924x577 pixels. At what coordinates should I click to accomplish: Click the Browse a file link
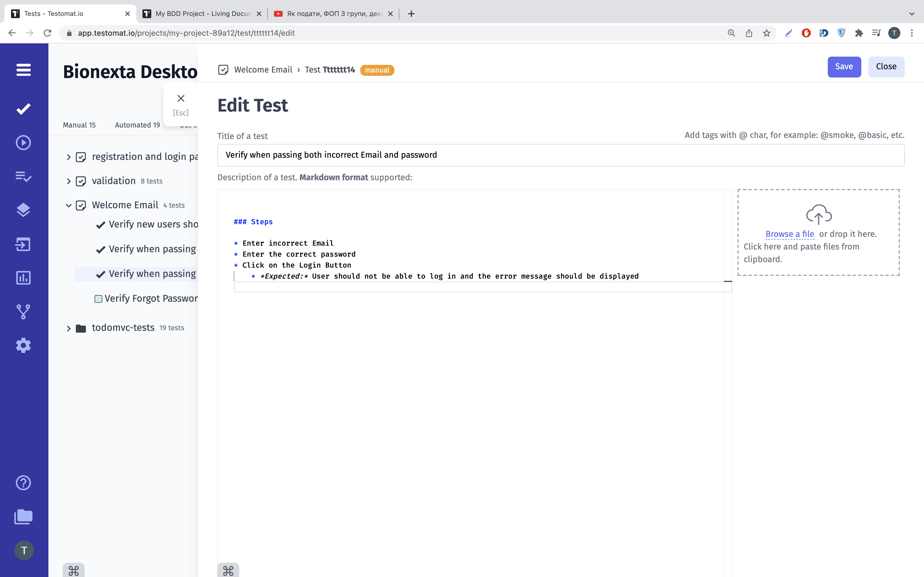(790, 234)
